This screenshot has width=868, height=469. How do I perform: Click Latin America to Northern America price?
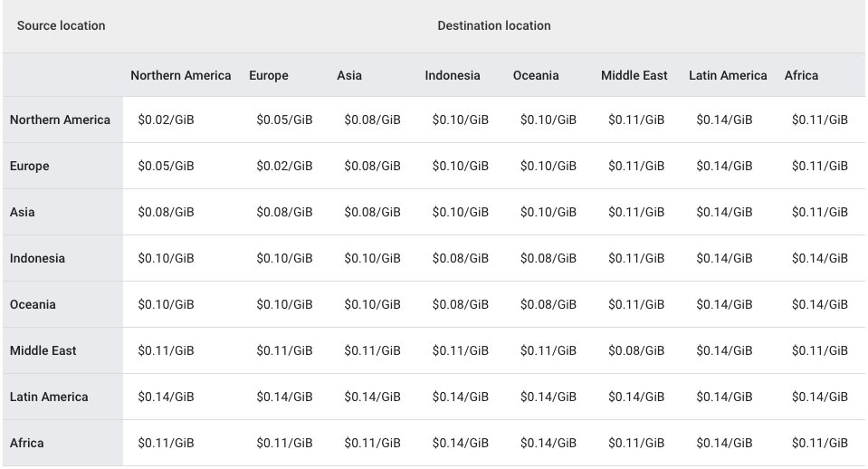pos(166,397)
